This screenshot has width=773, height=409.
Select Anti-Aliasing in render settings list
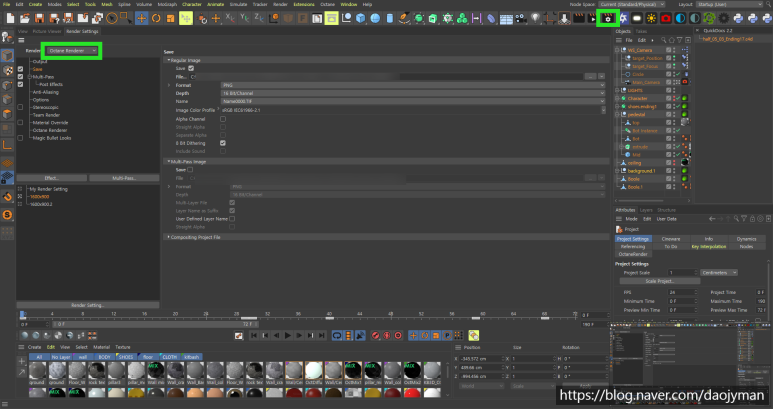(x=45, y=92)
